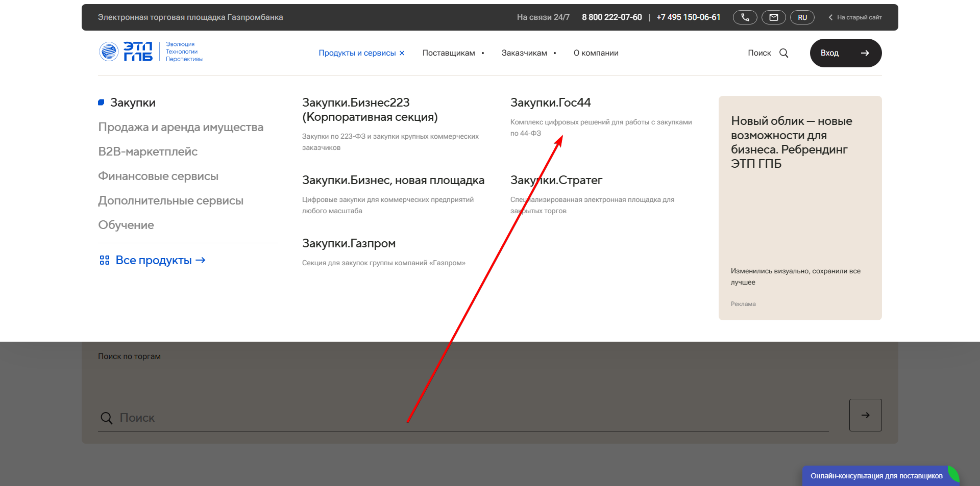Open Все продукты grid link
980x486 pixels.
pos(153,260)
